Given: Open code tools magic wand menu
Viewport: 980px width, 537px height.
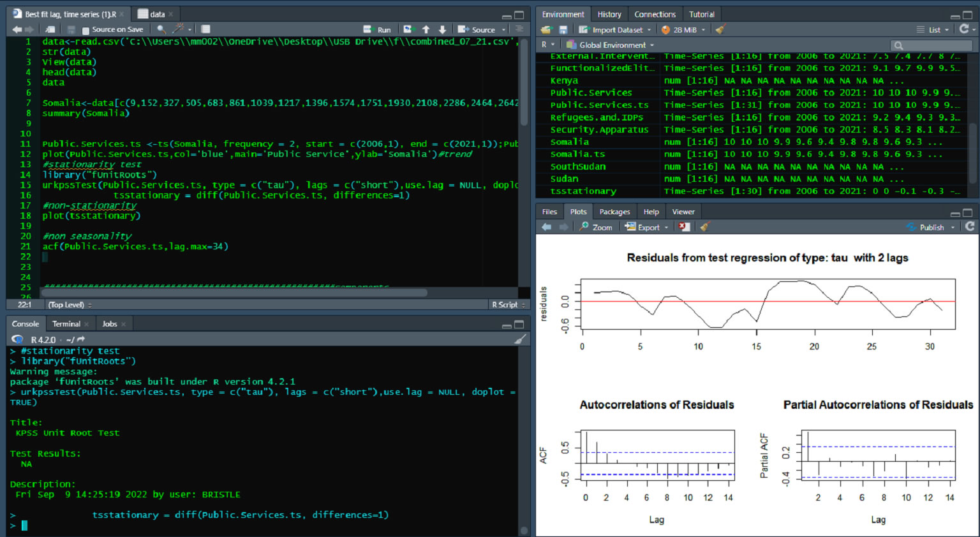Looking at the screenshot, I should click(x=181, y=29).
